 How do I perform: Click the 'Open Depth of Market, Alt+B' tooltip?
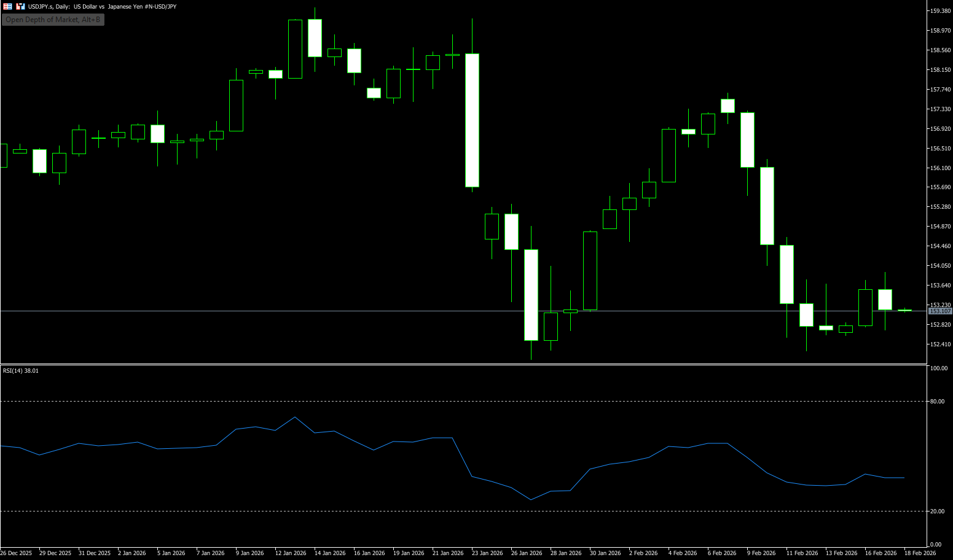[x=53, y=20]
